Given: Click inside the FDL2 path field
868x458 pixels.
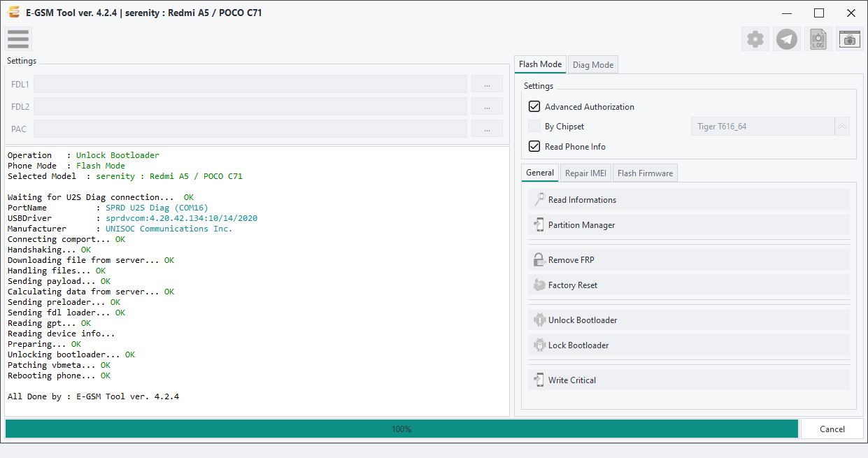Looking at the screenshot, I should 250,106.
